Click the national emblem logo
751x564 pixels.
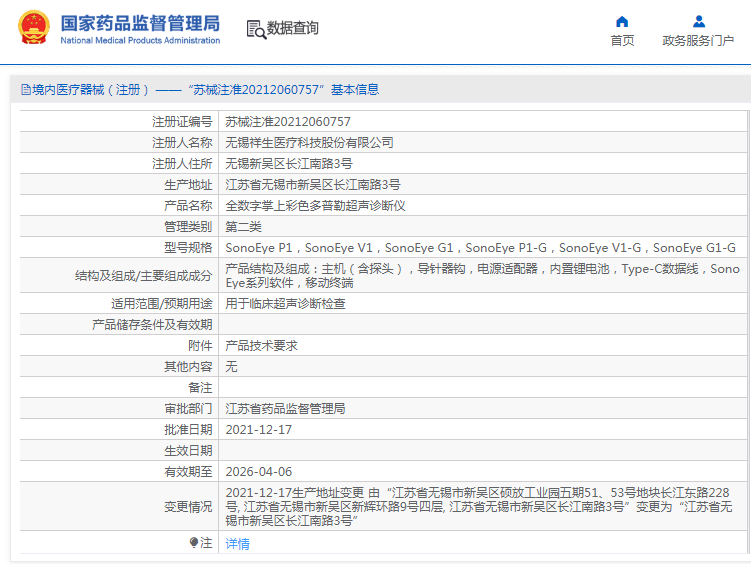pyautogui.click(x=34, y=28)
